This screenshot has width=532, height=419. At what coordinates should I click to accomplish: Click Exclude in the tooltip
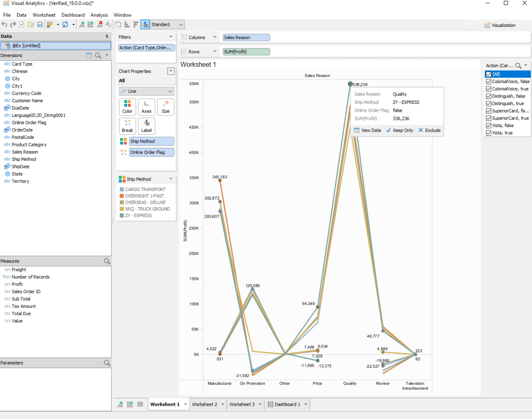(x=429, y=130)
